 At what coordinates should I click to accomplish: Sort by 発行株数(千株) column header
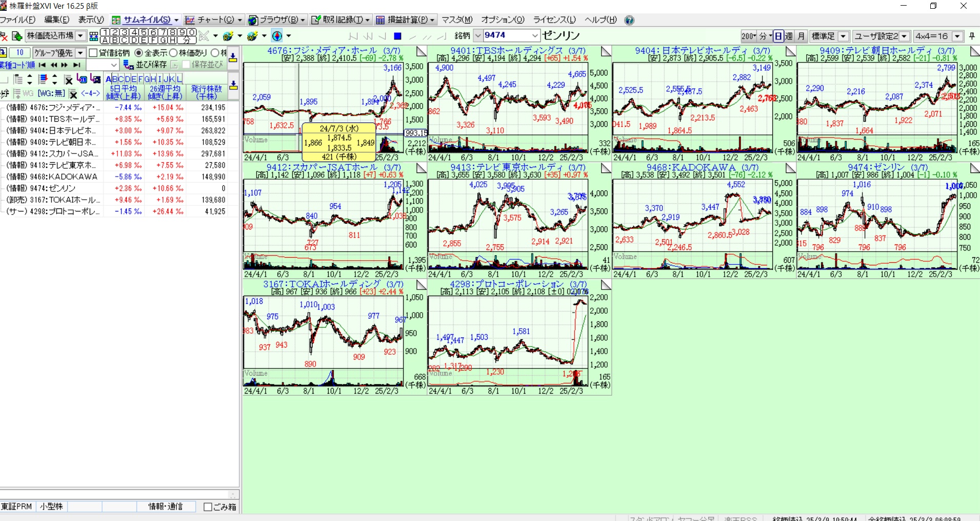point(207,92)
